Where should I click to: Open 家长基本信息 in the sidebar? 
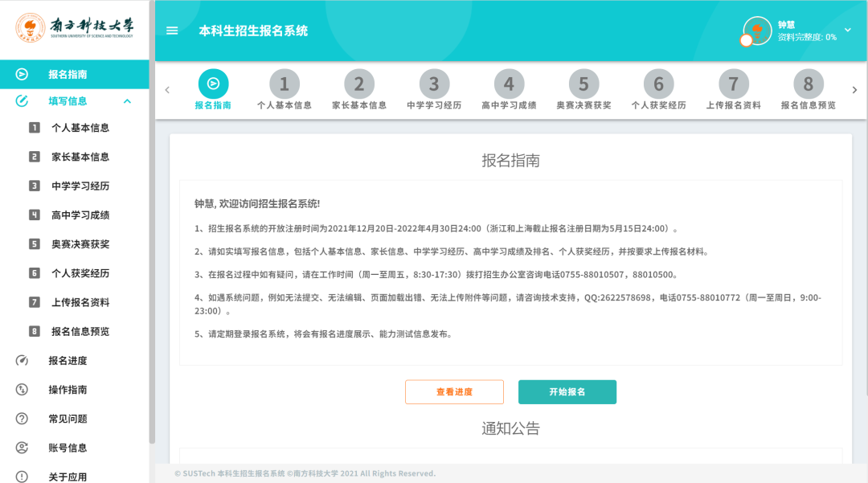tap(80, 157)
